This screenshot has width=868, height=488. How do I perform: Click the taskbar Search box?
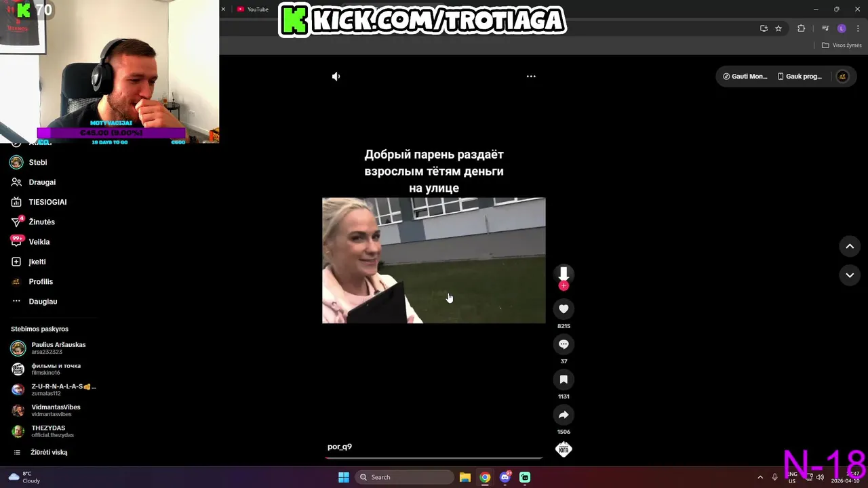point(405,477)
